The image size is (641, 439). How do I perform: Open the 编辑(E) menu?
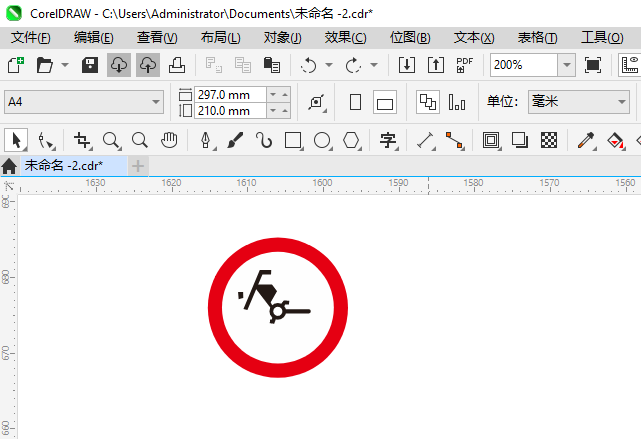coord(94,38)
